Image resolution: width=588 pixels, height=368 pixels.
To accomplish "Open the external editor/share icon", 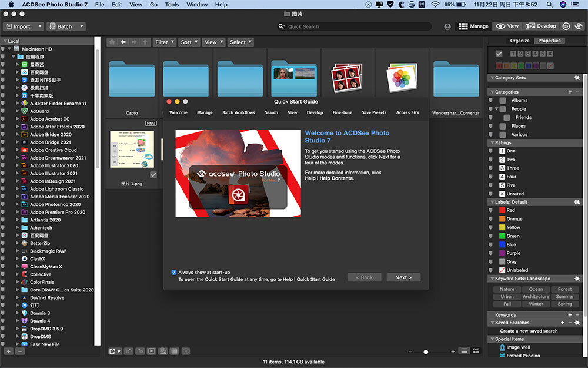I will pos(115,352).
